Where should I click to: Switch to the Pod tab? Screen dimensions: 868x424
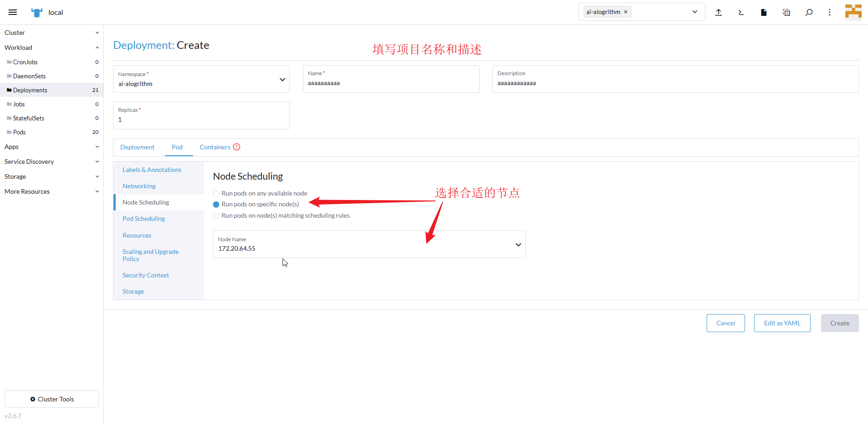tap(177, 147)
